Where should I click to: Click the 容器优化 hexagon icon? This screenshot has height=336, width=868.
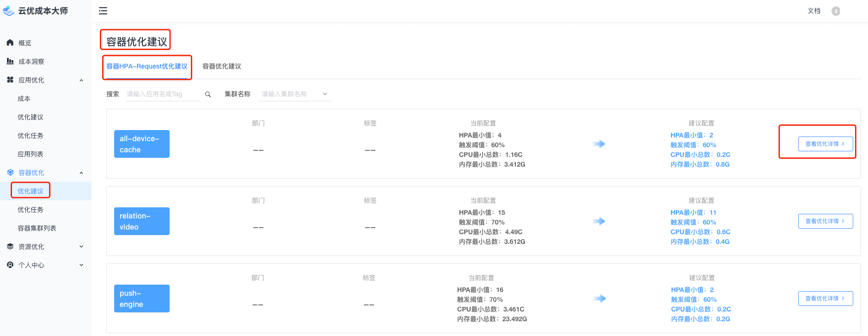pyautogui.click(x=10, y=173)
